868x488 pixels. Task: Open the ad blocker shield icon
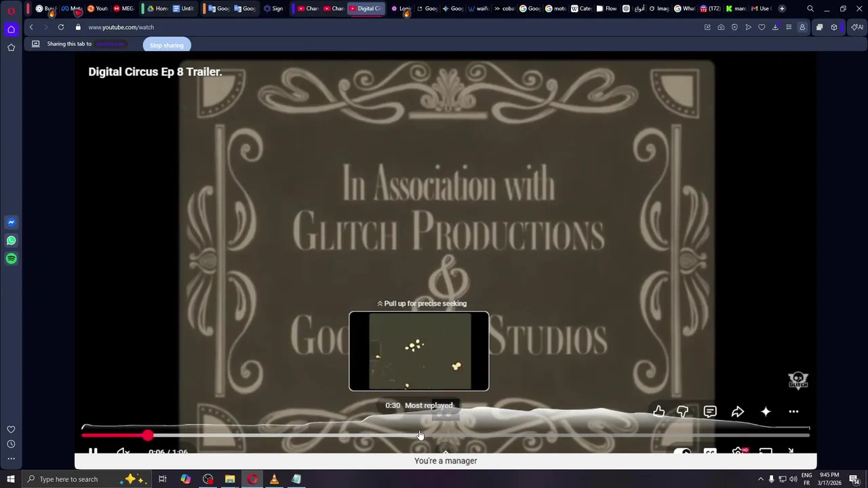[734, 27]
